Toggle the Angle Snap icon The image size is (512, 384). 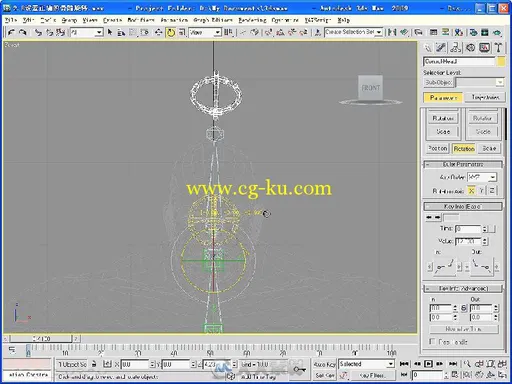point(280,32)
